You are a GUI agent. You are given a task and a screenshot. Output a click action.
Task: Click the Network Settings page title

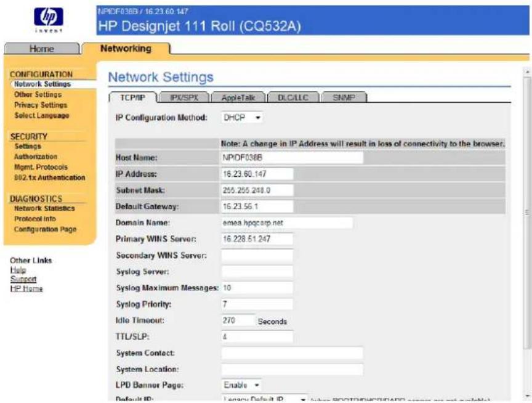(x=161, y=77)
